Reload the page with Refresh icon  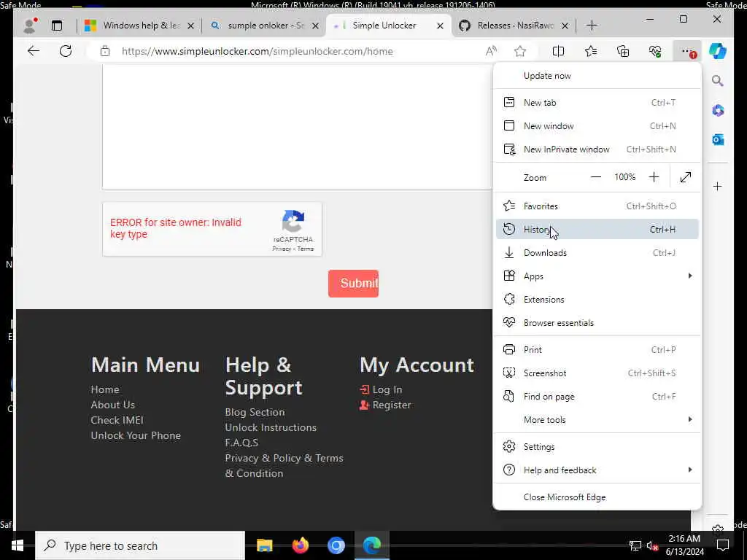click(x=66, y=51)
